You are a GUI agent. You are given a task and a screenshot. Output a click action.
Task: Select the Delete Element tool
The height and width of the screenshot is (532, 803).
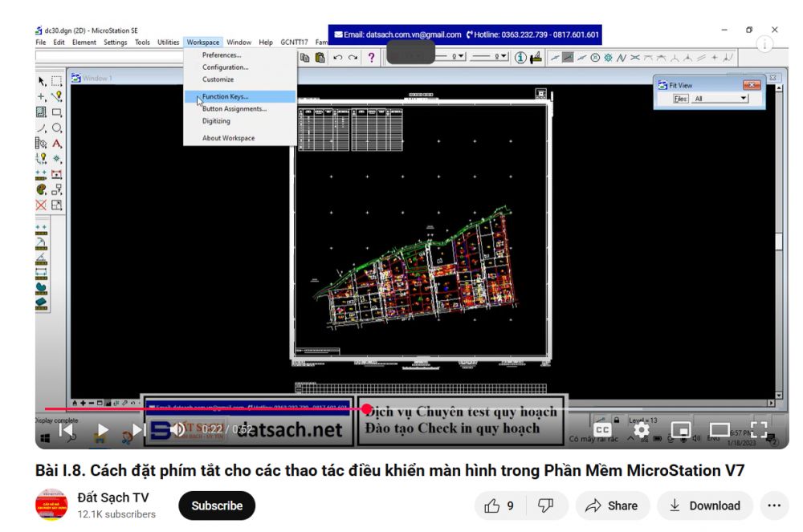(42, 205)
